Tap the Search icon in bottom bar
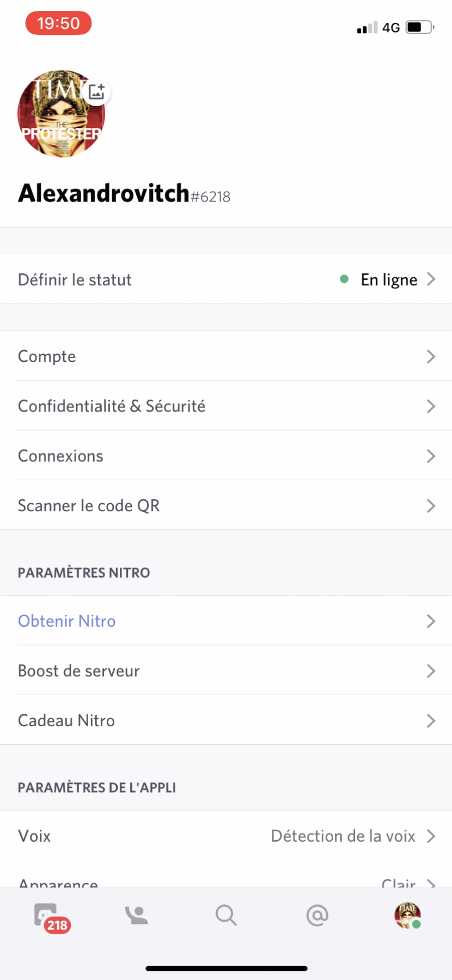452x980 pixels. click(226, 915)
